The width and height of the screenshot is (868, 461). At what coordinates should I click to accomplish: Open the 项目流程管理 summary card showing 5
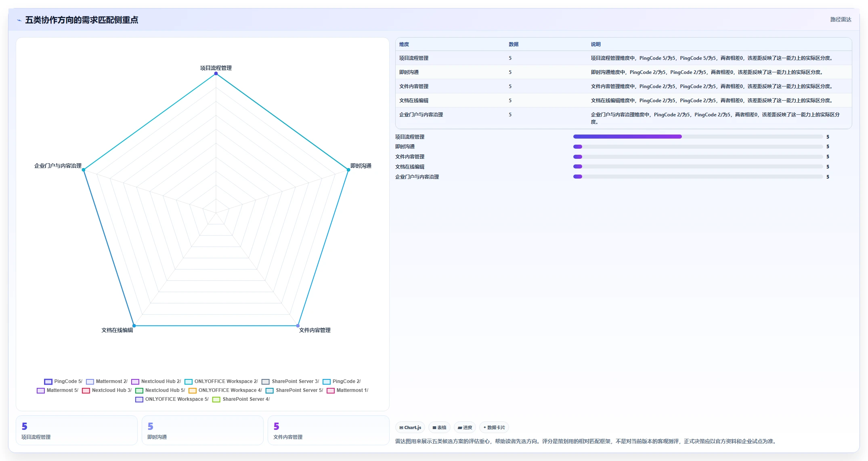tap(77, 430)
